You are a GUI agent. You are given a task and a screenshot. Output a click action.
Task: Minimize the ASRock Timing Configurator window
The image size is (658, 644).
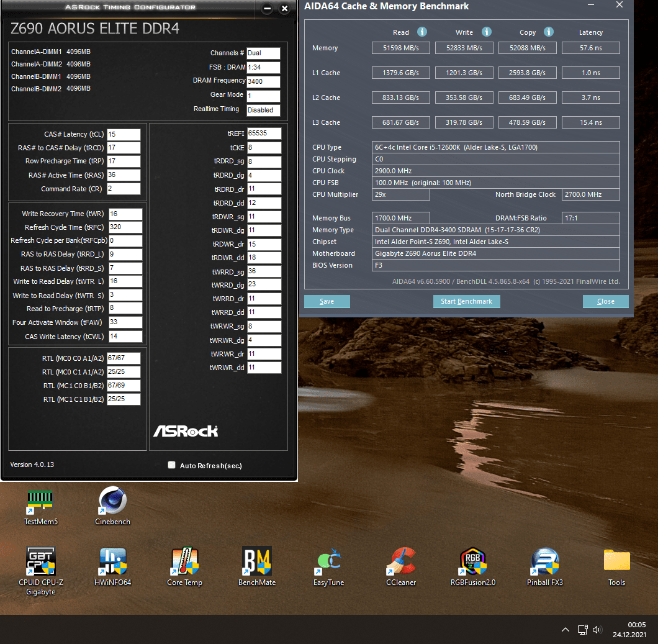click(267, 9)
